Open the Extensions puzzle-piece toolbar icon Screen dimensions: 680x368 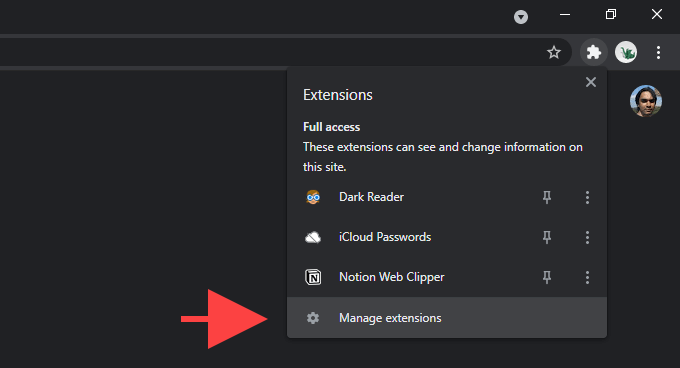coord(593,52)
